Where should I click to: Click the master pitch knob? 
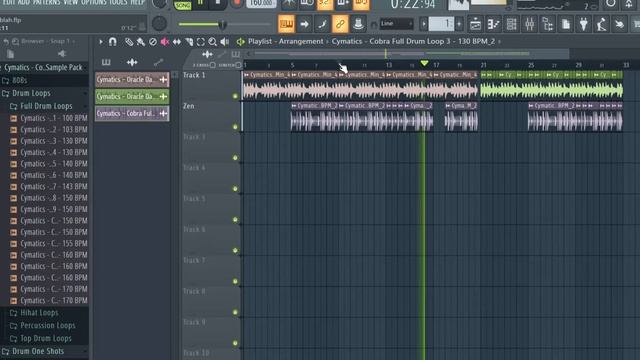[x=159, y=24]
